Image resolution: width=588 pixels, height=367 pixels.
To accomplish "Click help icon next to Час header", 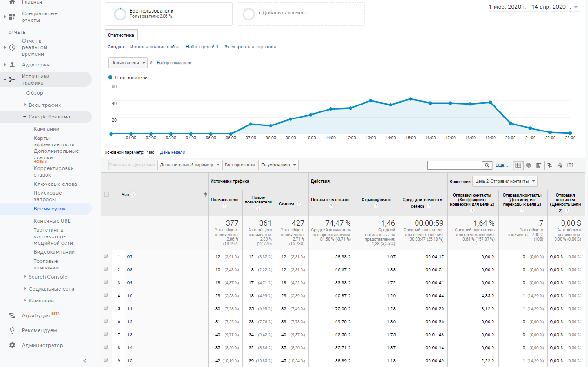I will [x=133, y=194].
